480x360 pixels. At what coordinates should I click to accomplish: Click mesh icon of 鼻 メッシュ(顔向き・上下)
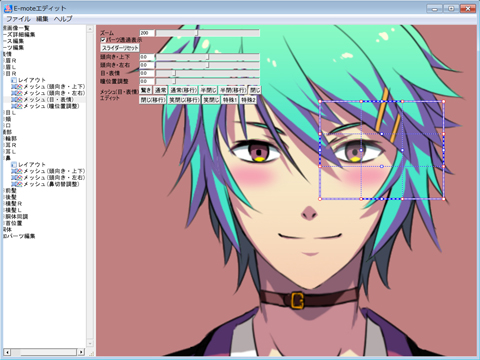tap(17, 171)
